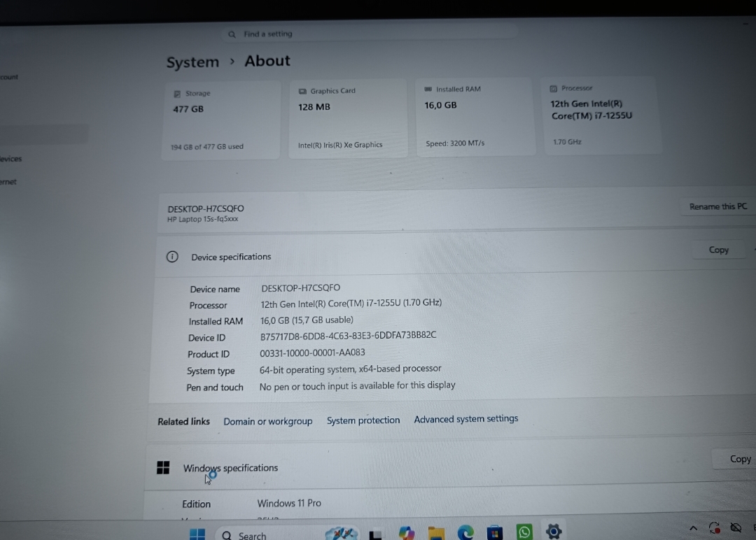Open the Storage 477 GB card
756x540 pixels.
[x=221, y=120]
